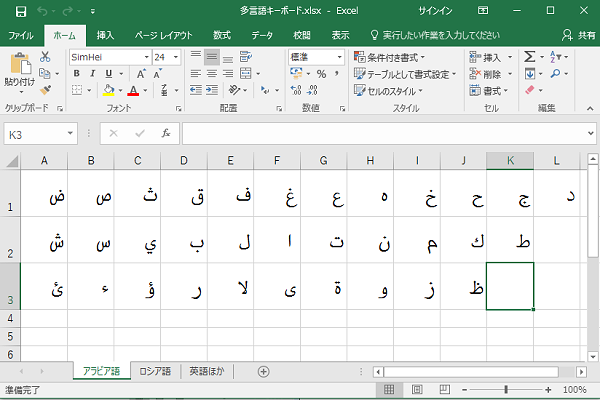
Task: Switch to the 数式 ribbon tab
Action: [222, 36]
